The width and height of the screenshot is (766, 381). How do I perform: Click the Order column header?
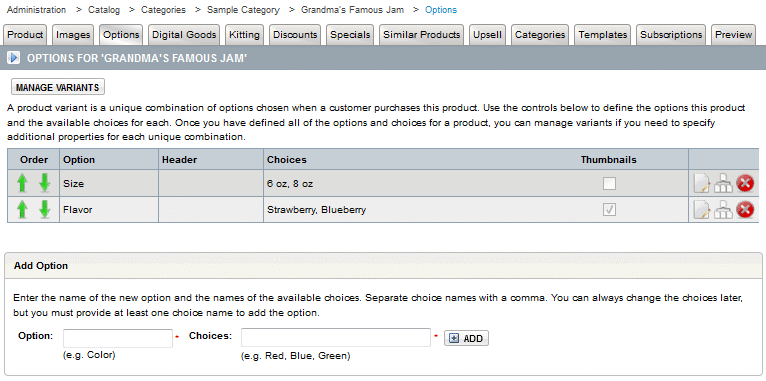pos(34,160)
